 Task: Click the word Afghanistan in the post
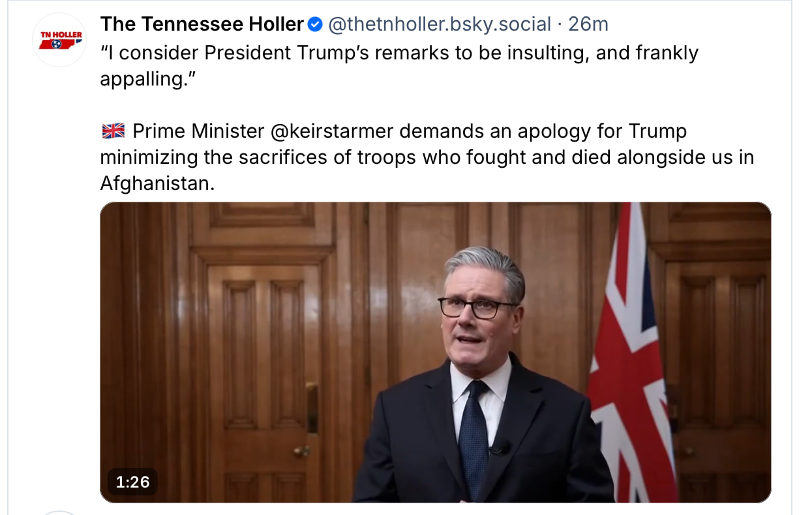coord(157,184)
